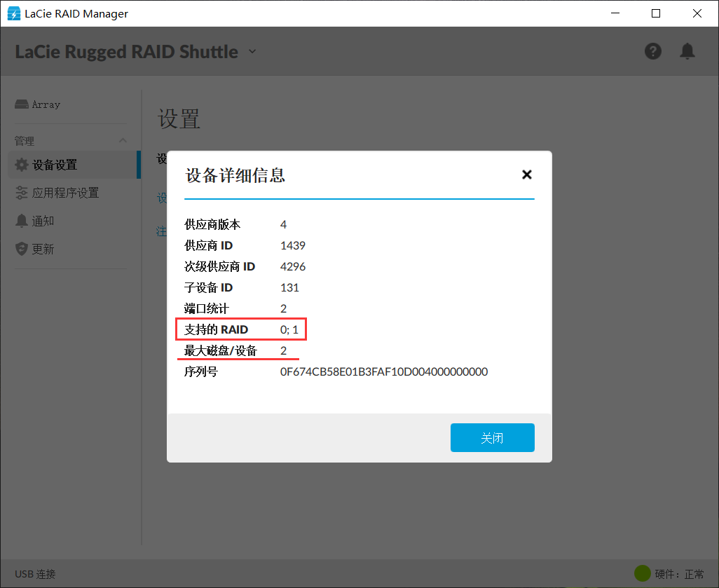This screenshot has height=588, width=719.
Task: Click the 支持的 RAID label
Action: 216,329
